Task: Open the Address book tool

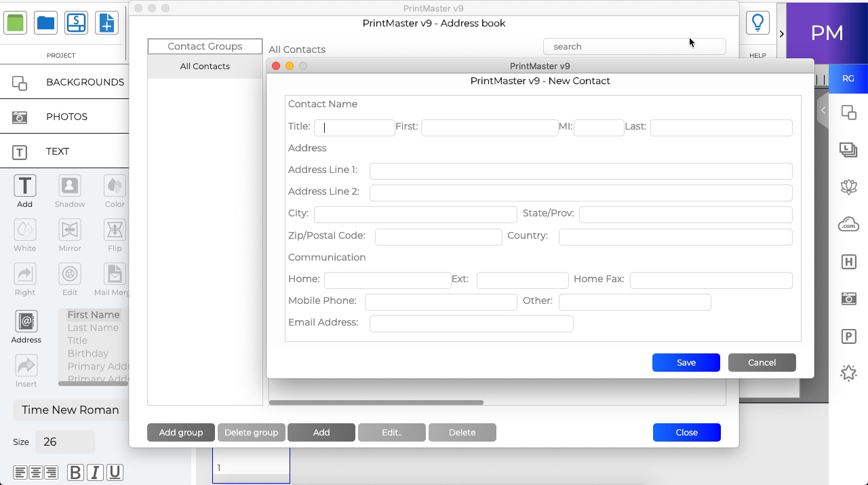Action: (25, 320)
